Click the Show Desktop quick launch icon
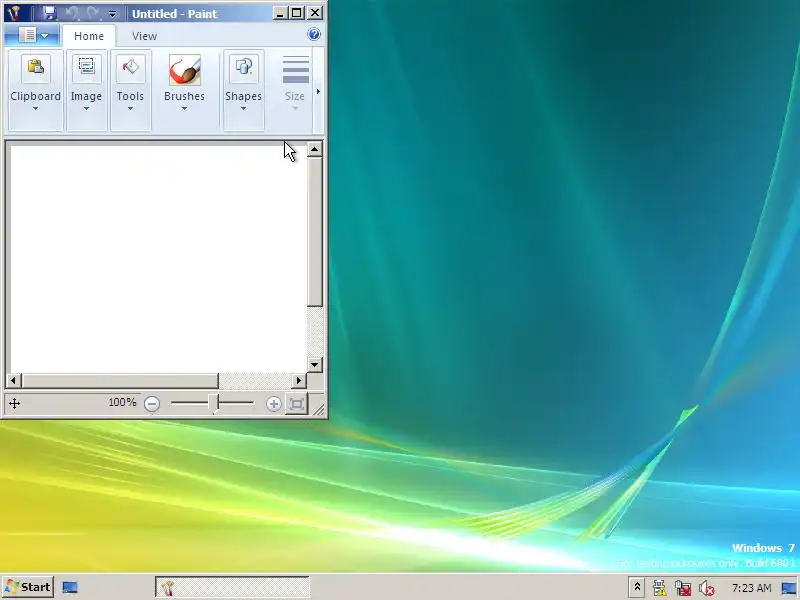 coord(70,587)
